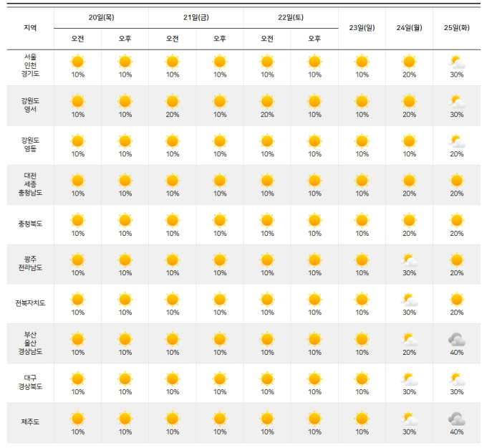The height and width of the screenshot is (448, 487).
Task: Select the 충청북도 region label
Action: click(30, 224)
